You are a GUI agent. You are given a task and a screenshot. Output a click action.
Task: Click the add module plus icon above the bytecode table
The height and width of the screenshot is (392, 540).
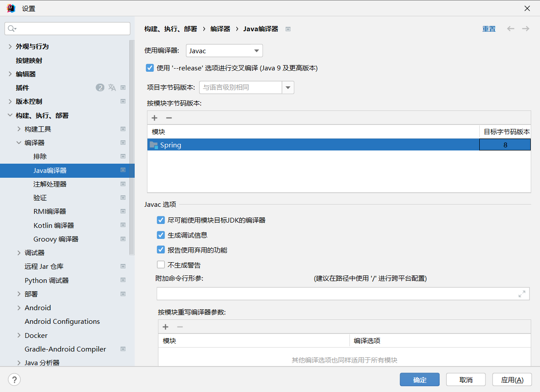pos(154,117)
